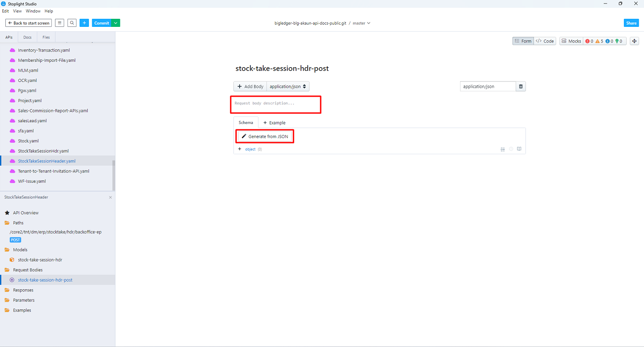Click the cloud icon beside Stock.yaml

[x=13, y=141]
